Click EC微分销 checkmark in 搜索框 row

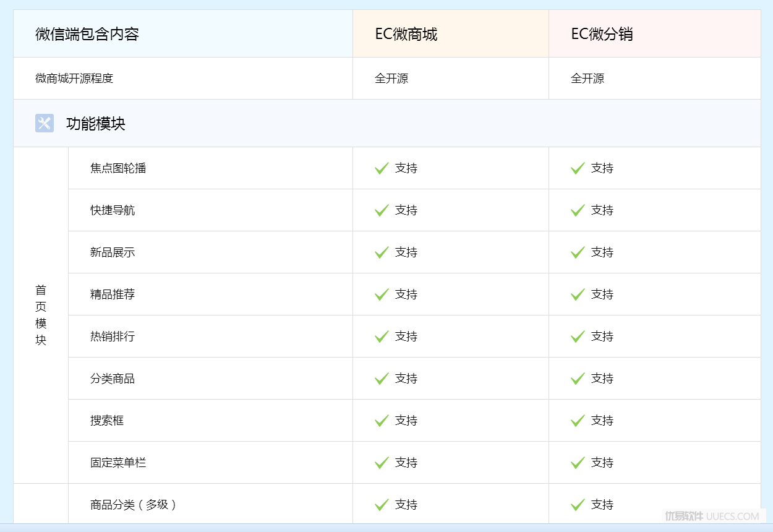pos(578,421)
